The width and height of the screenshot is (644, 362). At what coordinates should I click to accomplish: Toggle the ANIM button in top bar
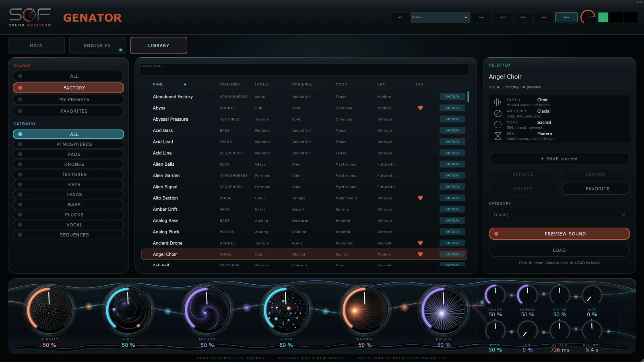click(x=566, y=17)
